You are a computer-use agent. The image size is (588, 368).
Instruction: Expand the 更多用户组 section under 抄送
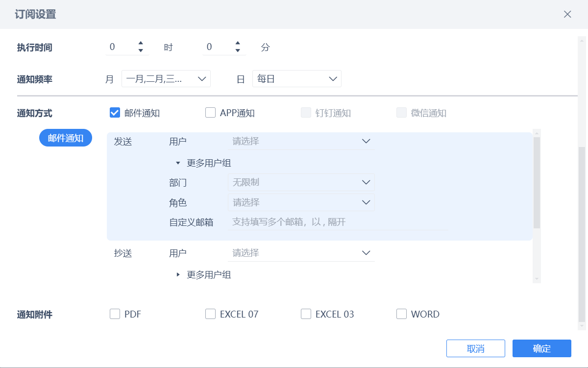(178, 275)
